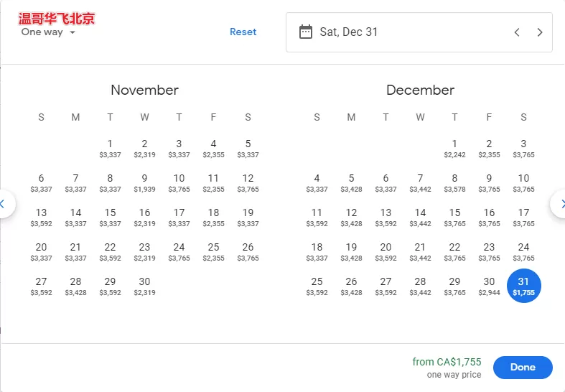Go to previous day with left chevron

(517, 32)
